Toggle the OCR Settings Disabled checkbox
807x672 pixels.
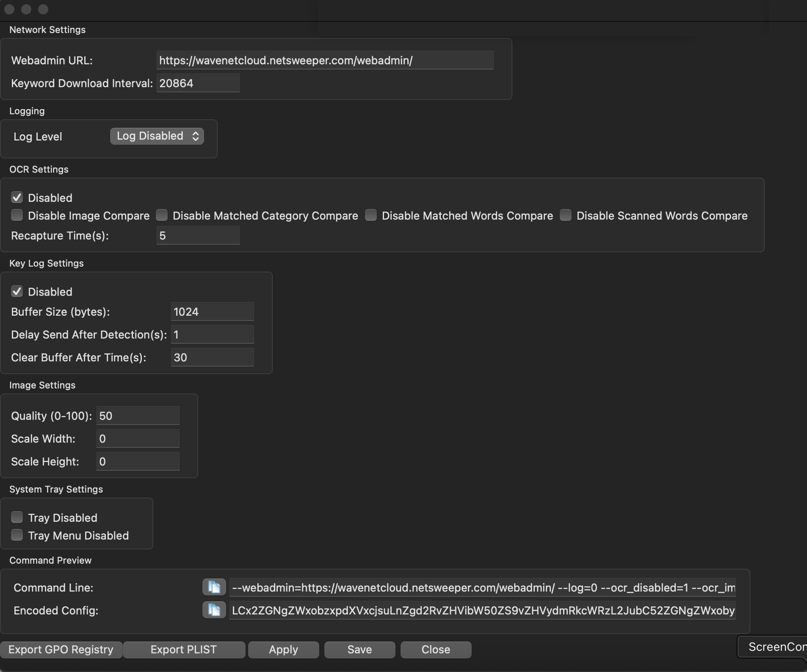(17, 198)
